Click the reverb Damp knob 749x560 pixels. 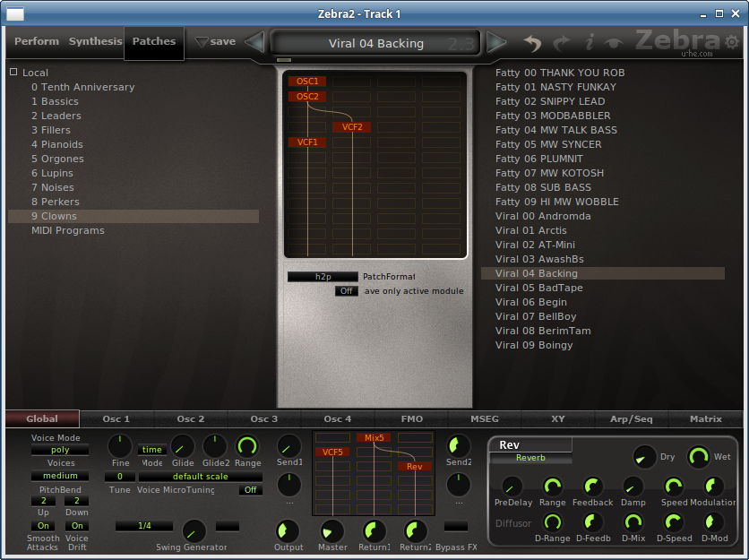[x=633, y=487]
